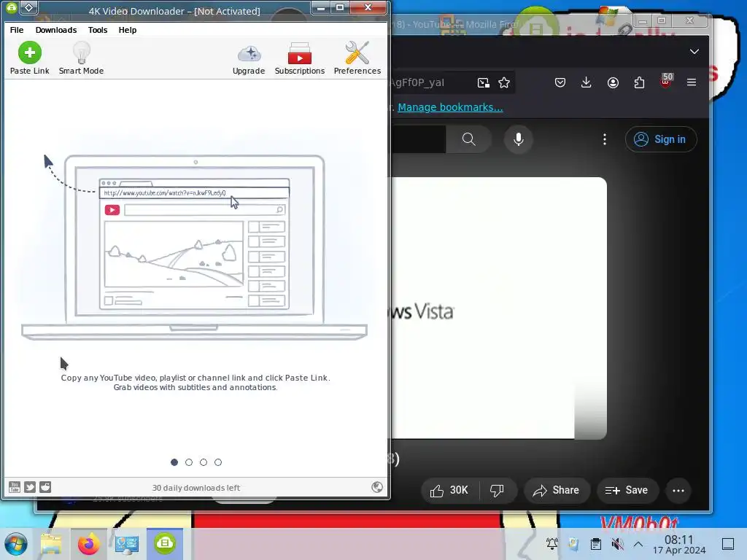Click the diamond icon in title bar
This screenshot has width=747, height=560.
[29, 7]
